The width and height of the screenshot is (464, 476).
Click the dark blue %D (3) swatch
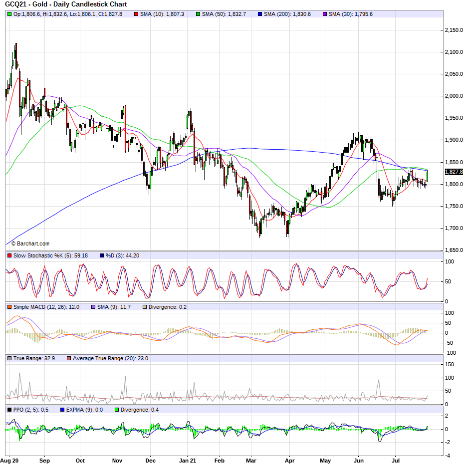pos(102,255)
